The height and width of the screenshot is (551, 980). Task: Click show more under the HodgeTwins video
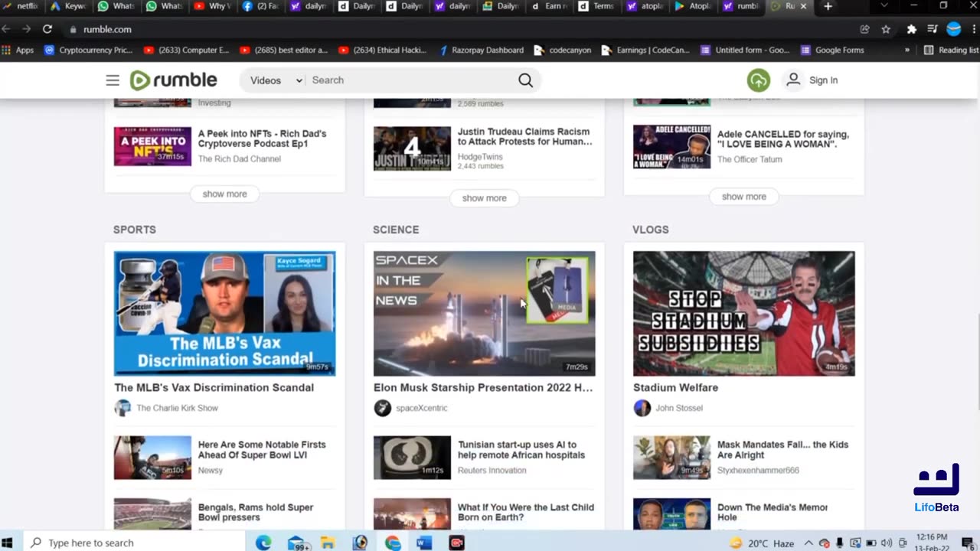[484, 198]
